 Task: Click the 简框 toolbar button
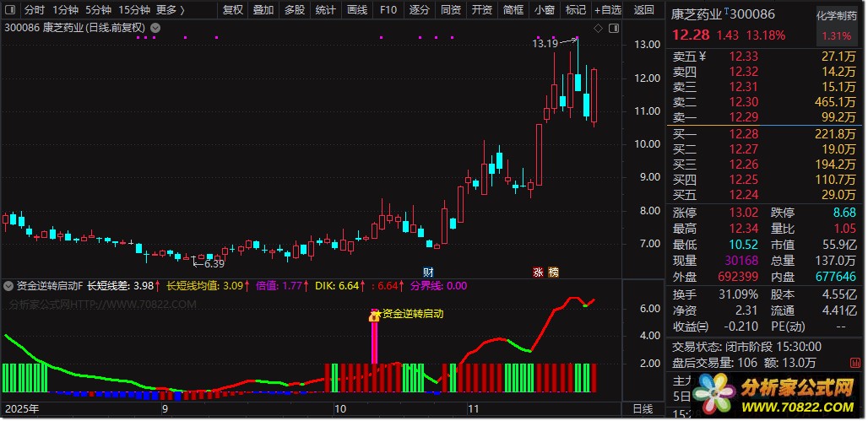(x=513, y=10)
